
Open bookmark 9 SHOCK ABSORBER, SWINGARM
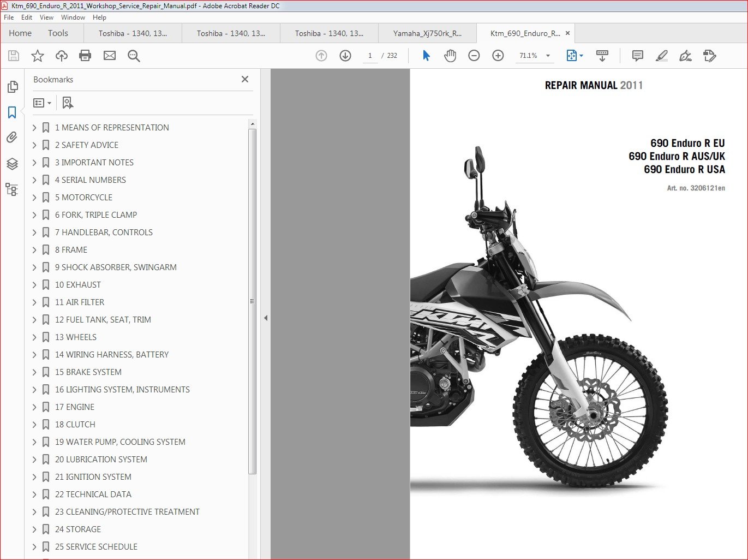[x=116, y=267]
